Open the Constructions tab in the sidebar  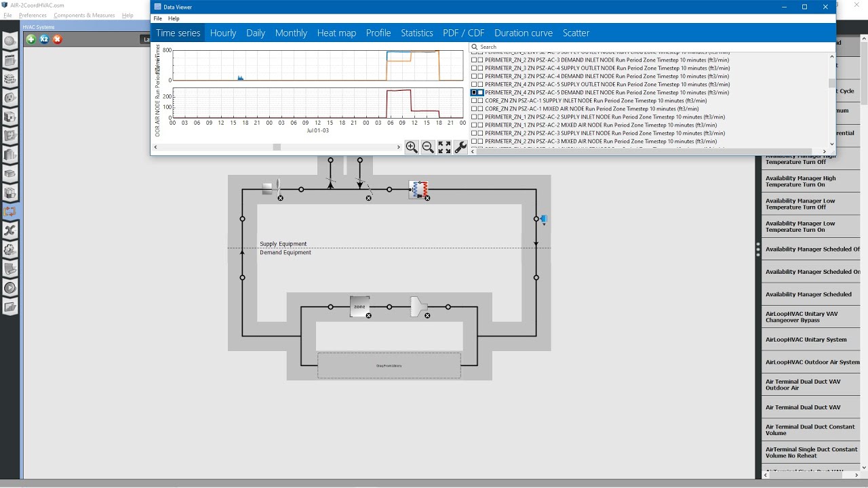point(9,79)
